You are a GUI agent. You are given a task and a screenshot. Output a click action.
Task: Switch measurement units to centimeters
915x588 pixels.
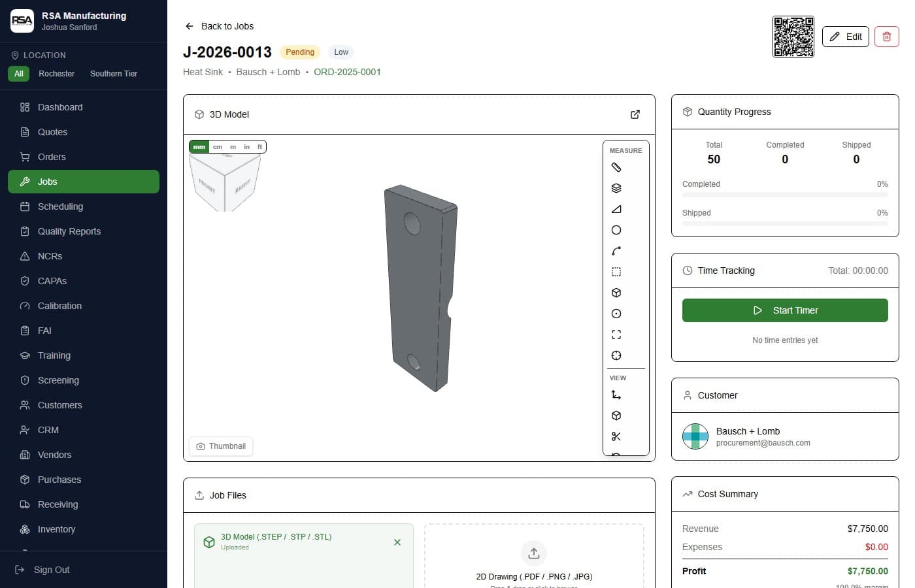coord(218,146)
